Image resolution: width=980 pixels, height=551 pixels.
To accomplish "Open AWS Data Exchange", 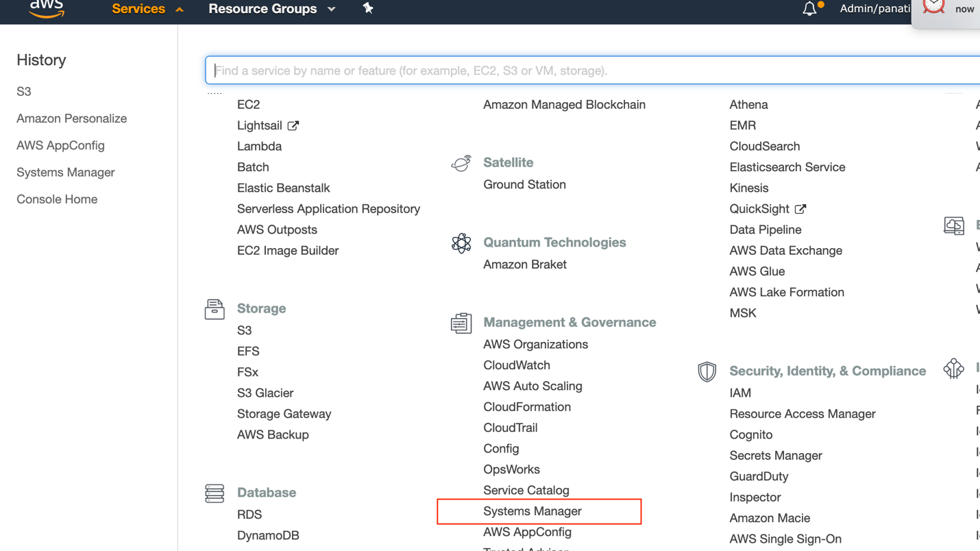I will 786,251.
